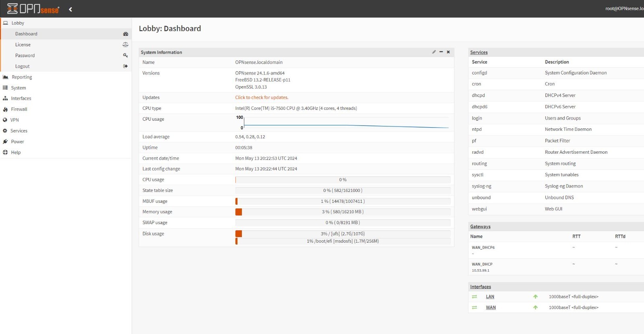
Task: Open the Gateways widget heading link
Action: tap(480, 227)
